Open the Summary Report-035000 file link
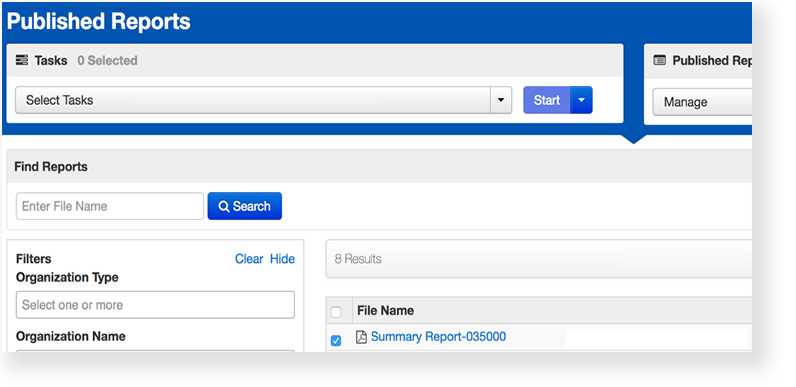796x387 pixels. tap(439, 337)
